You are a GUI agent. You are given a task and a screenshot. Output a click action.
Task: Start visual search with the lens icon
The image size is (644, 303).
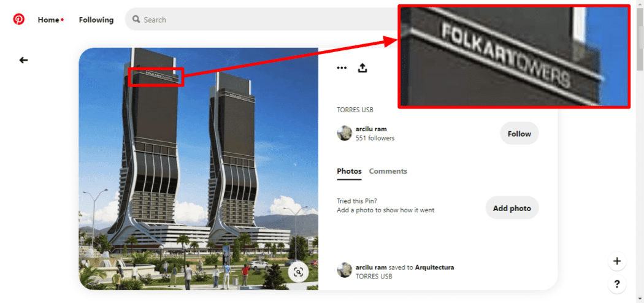[299, 272]
